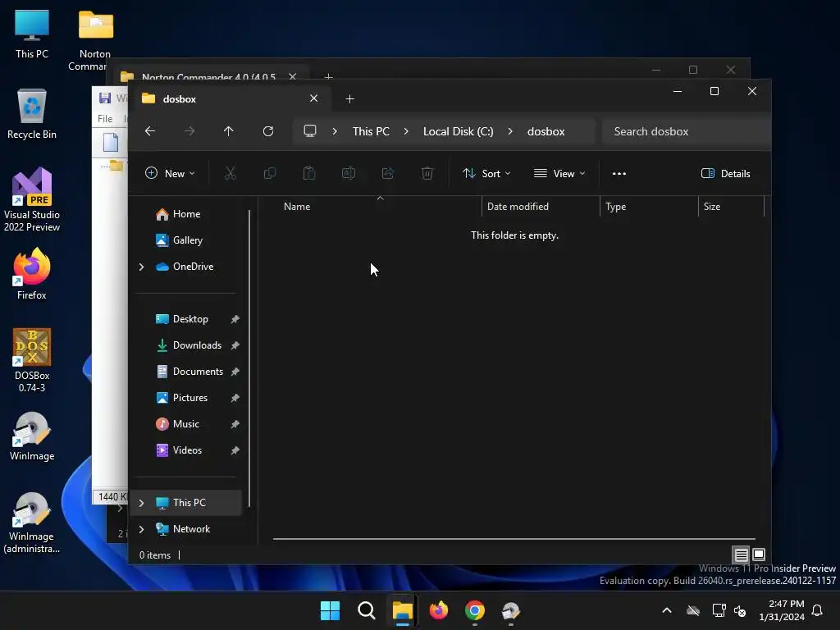Sort by Date modified column header
This screenshot has height=630, width=840.
pyautogui.click(x=541, y=206)
